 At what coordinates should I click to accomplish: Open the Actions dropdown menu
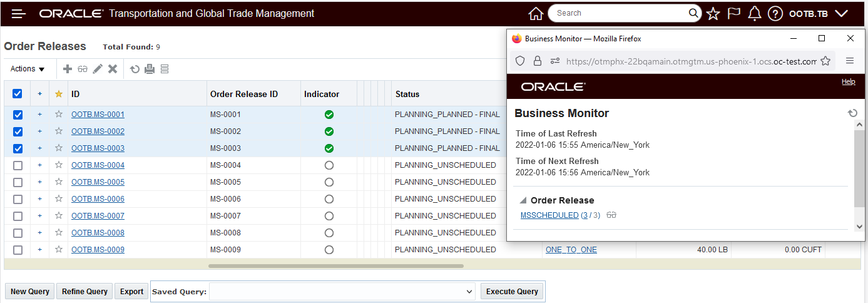tap(28, 69)
